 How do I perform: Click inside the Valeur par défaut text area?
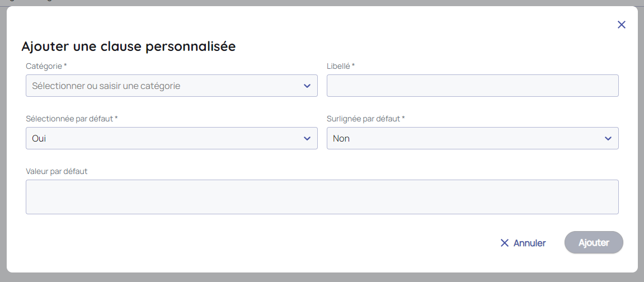(x=322, y=196)
